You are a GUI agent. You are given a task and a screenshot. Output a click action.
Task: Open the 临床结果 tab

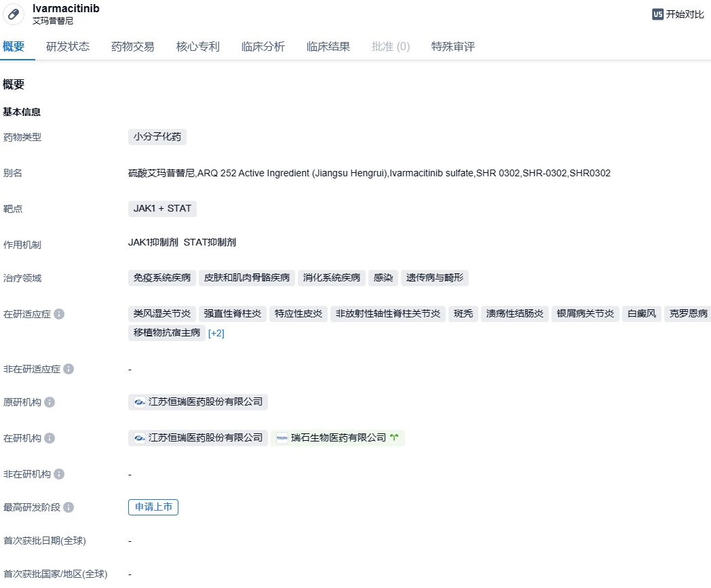pos(328,47)
